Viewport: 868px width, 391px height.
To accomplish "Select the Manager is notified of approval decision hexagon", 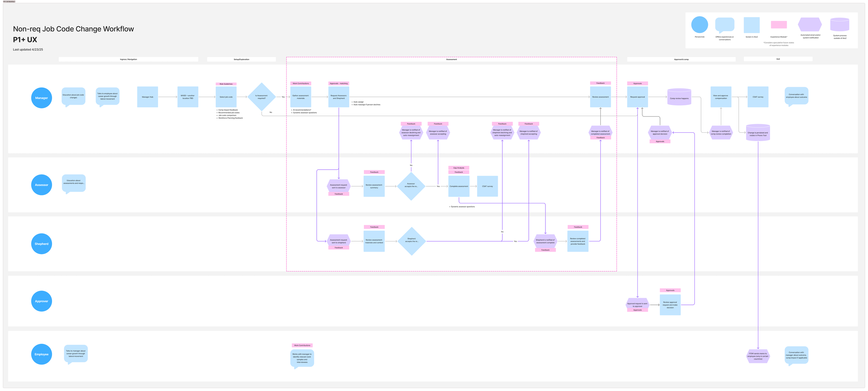I will click(660, 132).
